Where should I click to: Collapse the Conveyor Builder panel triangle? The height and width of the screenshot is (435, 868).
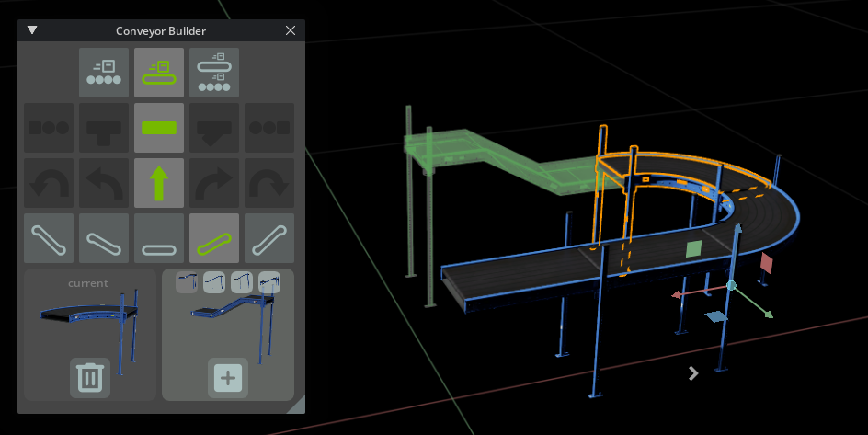[x=32, y=30]
